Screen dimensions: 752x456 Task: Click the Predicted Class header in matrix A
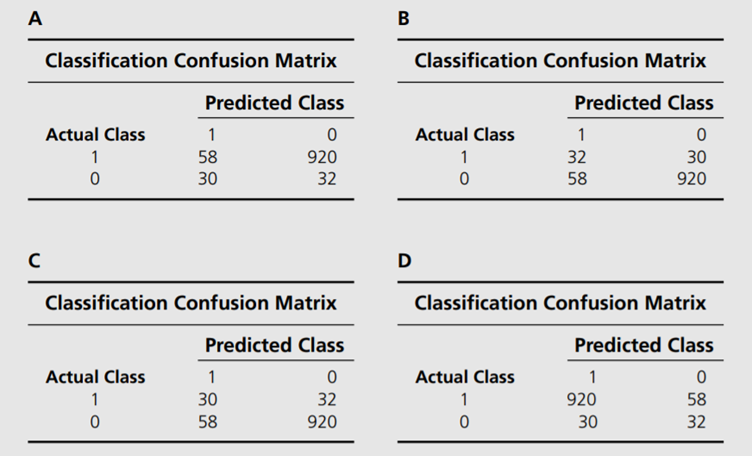coord(274,103)
